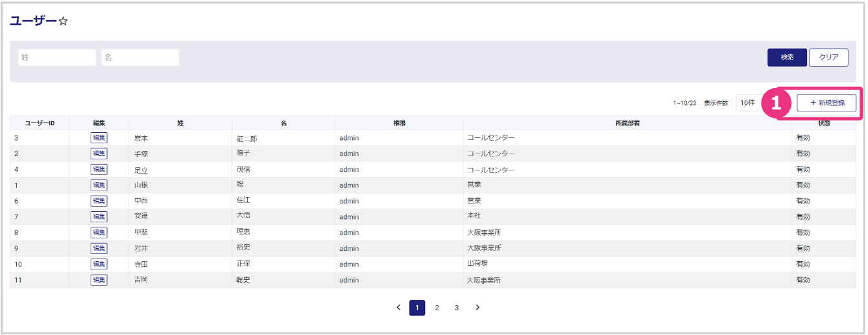
Task: Click the ユーザーID column header
Action: (40, 123)
